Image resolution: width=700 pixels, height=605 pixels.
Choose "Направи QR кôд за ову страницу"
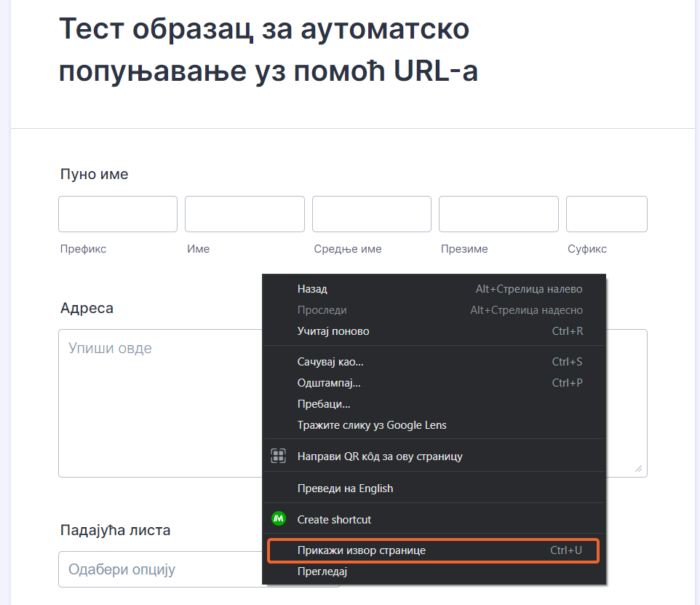click(380, 456)
